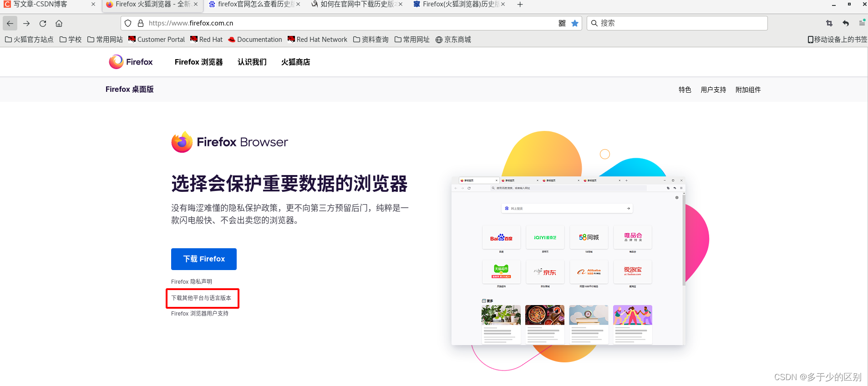
Task: Click the undo arrow toolbar icon
Action: [846, 23]
